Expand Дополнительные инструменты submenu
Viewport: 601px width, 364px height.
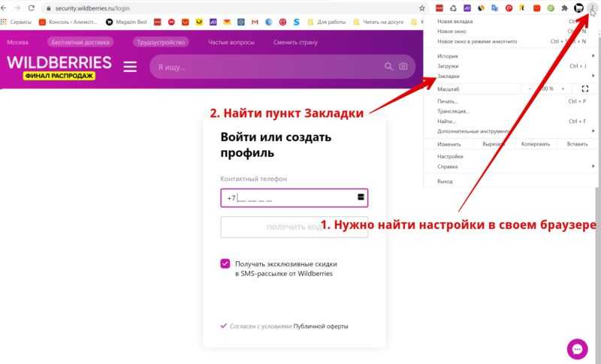(512, 131)
